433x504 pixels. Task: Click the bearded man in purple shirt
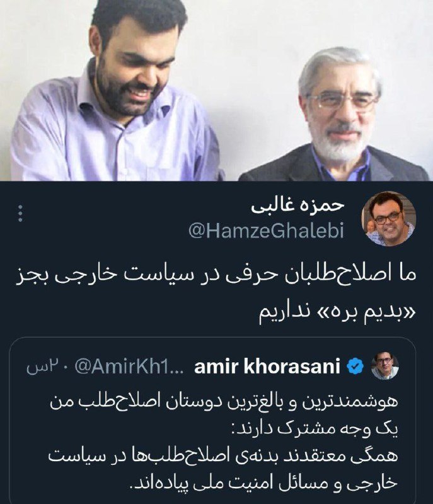click(116, 93)
